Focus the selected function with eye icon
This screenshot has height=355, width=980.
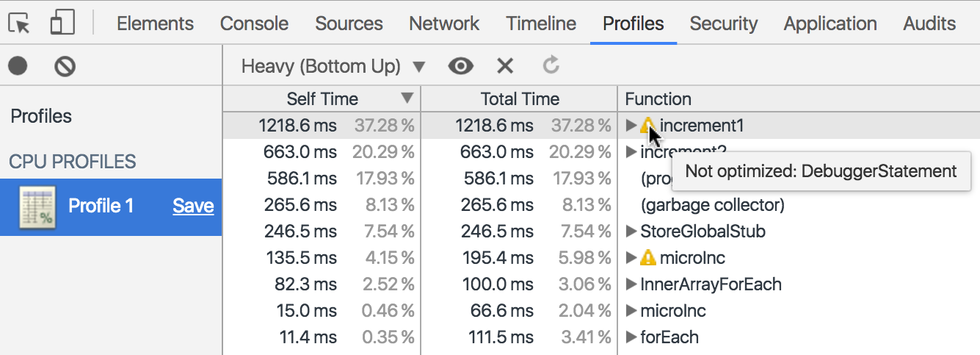click(461, 67)
